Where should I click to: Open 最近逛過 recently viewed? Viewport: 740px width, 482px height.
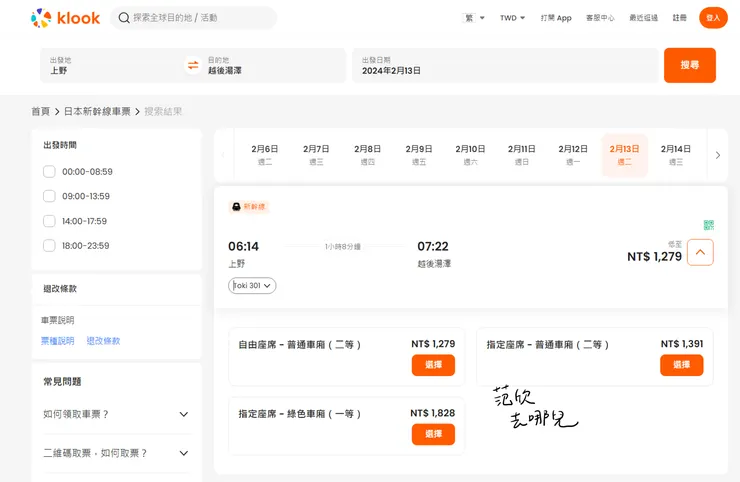coord(643,18)
